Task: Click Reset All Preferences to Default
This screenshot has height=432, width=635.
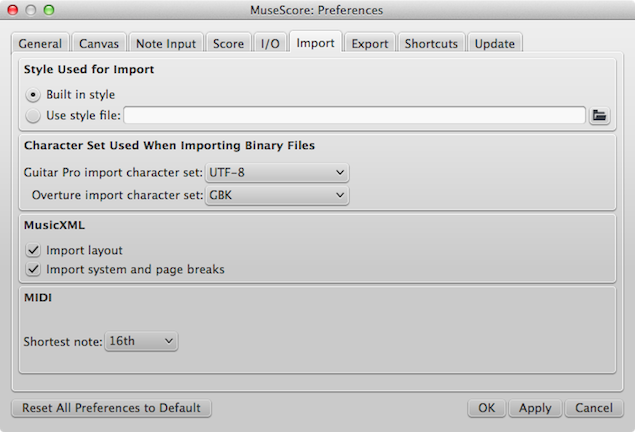Action: (111, 408)
